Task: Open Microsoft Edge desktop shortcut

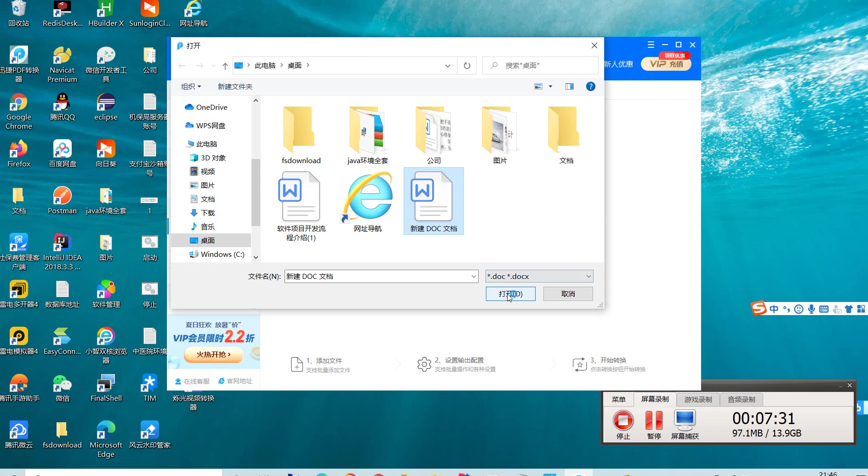Action: click(106, 440)
